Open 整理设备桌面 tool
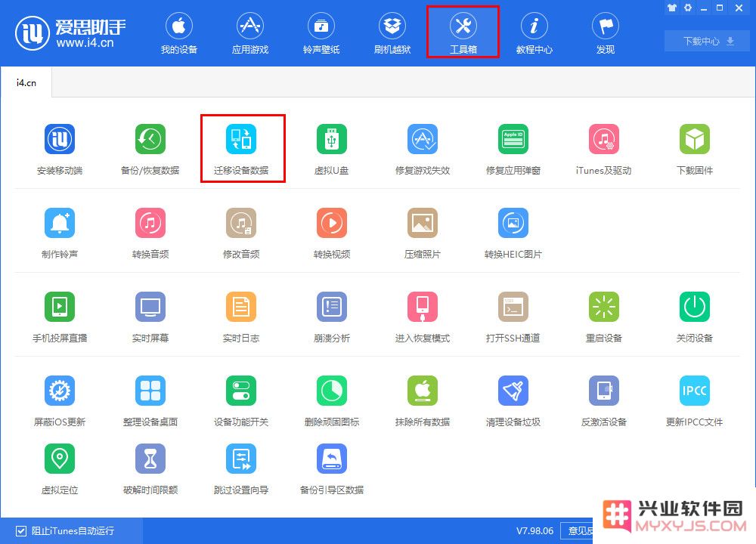 tap(150, 400)
